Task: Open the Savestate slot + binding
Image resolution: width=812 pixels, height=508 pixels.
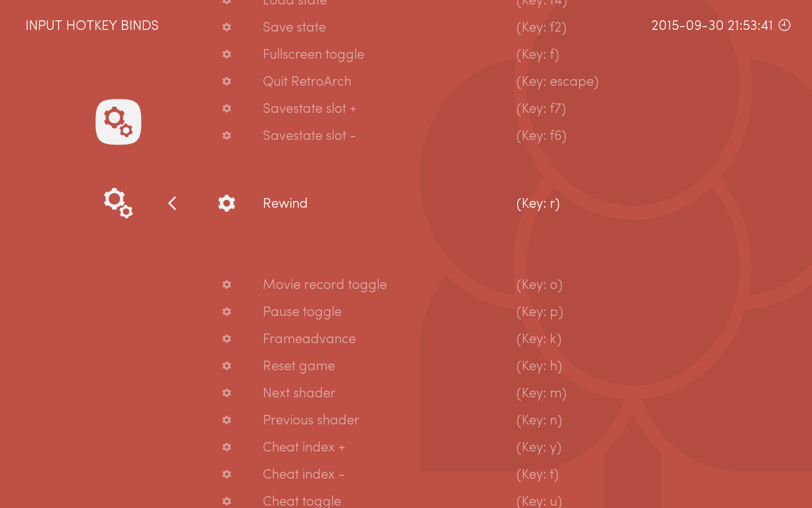Action: click(x=310, y=108)
